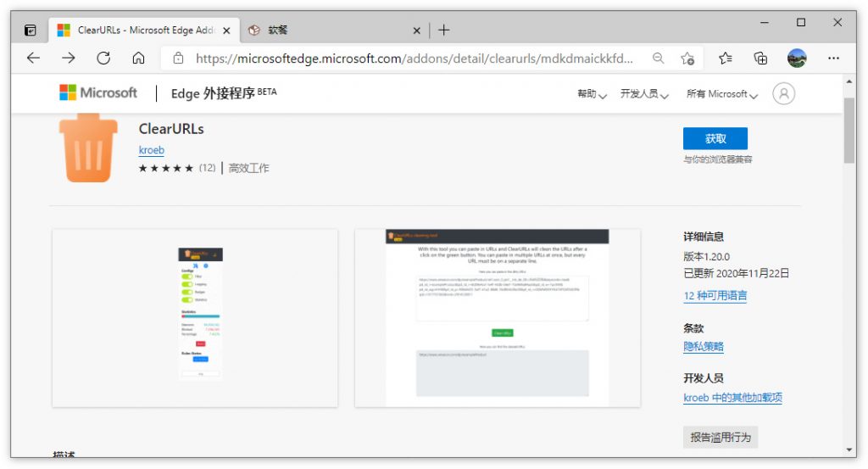The width and height of the screenshot is (868, 469).
Task: Open a new tab with plus button
Action: pos(444,31)
